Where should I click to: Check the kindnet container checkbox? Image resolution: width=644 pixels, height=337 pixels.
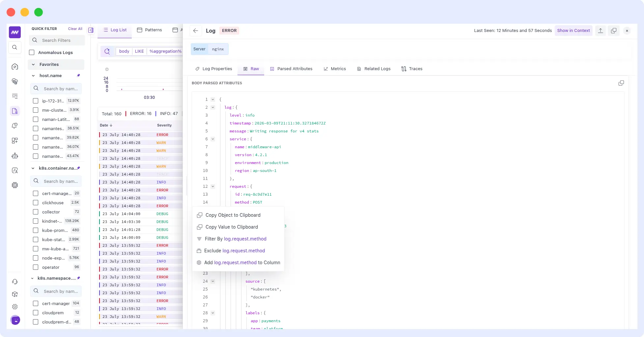tap(36, 221)
